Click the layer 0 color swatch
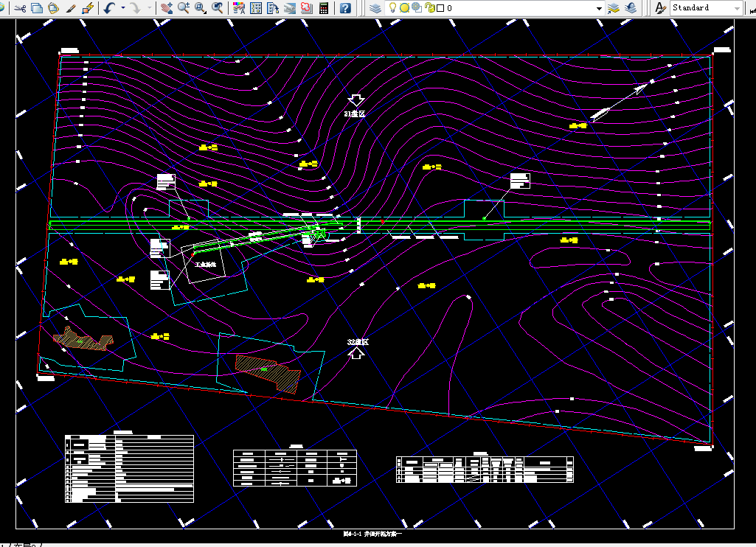The height and width of the screenshot is (547, 756). tap(440, 8)
